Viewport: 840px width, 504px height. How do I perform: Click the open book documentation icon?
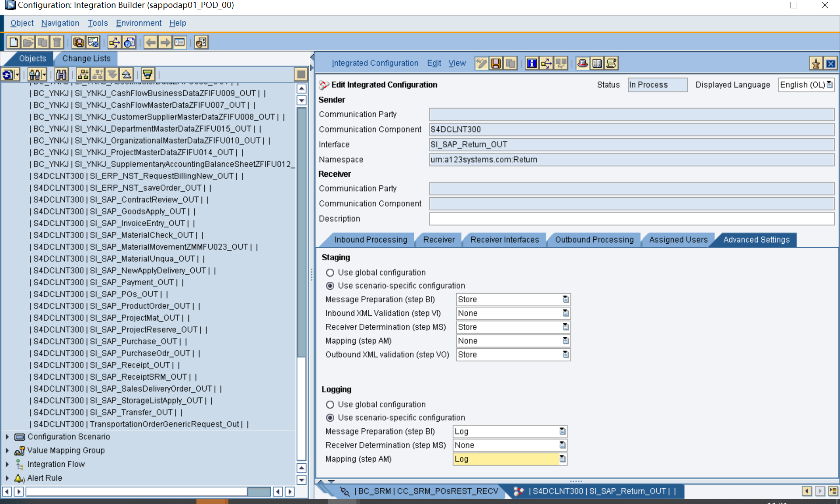(x=597, y=63)
